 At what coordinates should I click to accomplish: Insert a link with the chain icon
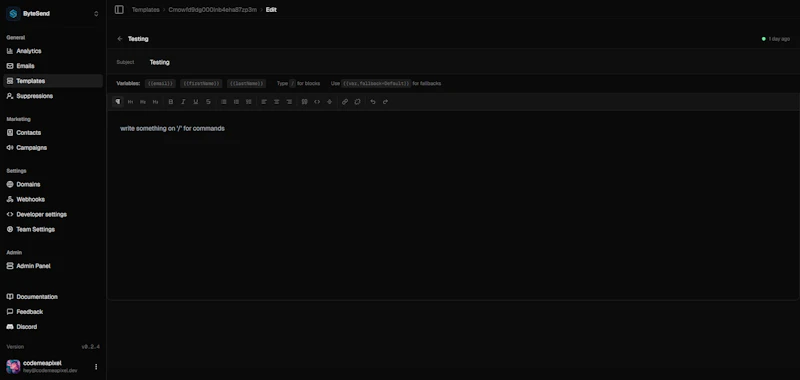pyautogui.click(x=345, y=102)
